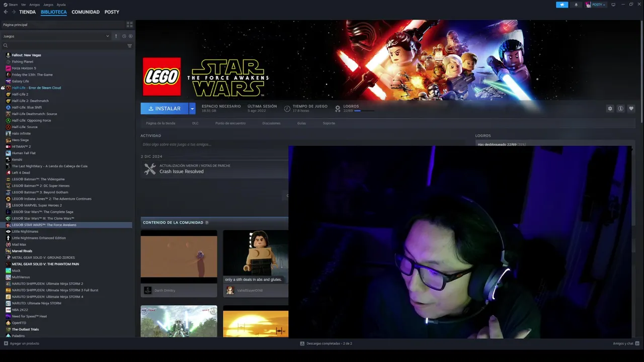Click Página principal in the sidebar
The width and height of the screenshot is (644, 362).
(x=15, y=25)
